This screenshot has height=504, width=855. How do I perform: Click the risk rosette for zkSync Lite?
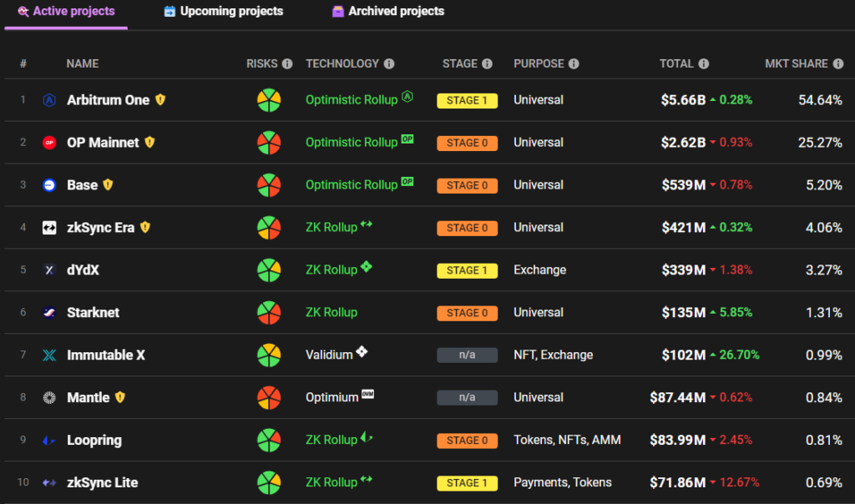[269, 483]
